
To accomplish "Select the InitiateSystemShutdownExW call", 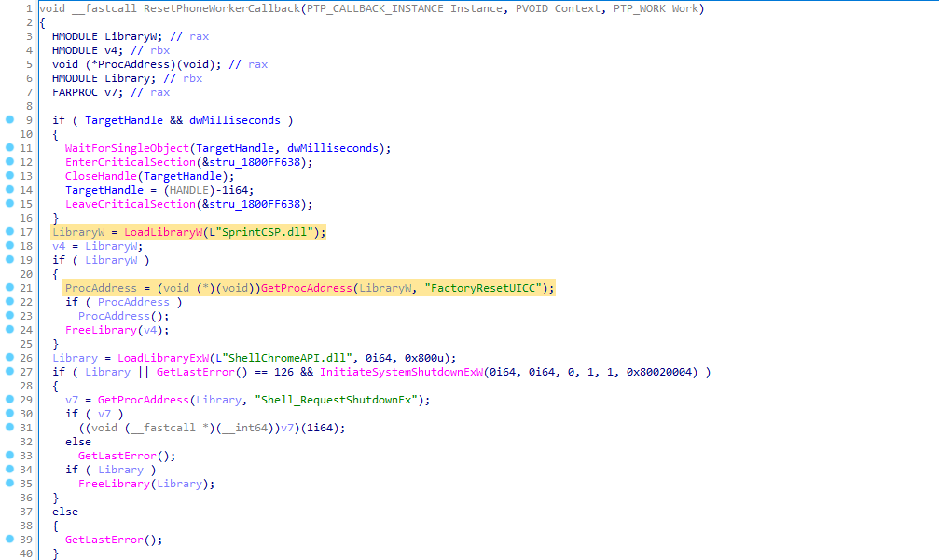I will [x=401, y=372].
